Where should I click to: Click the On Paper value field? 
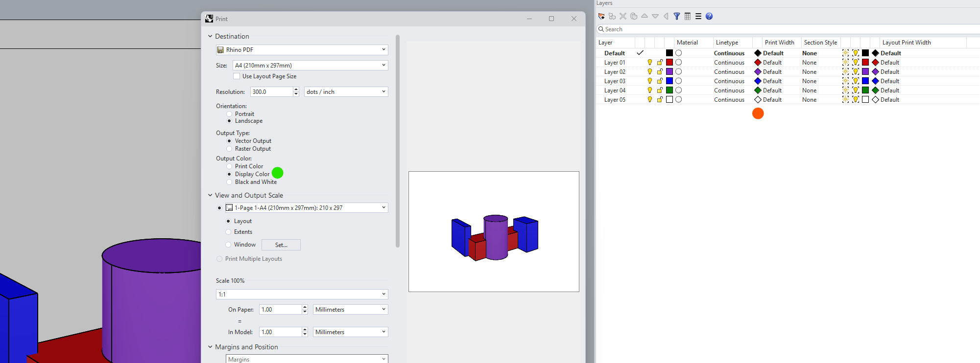(280, 310)
